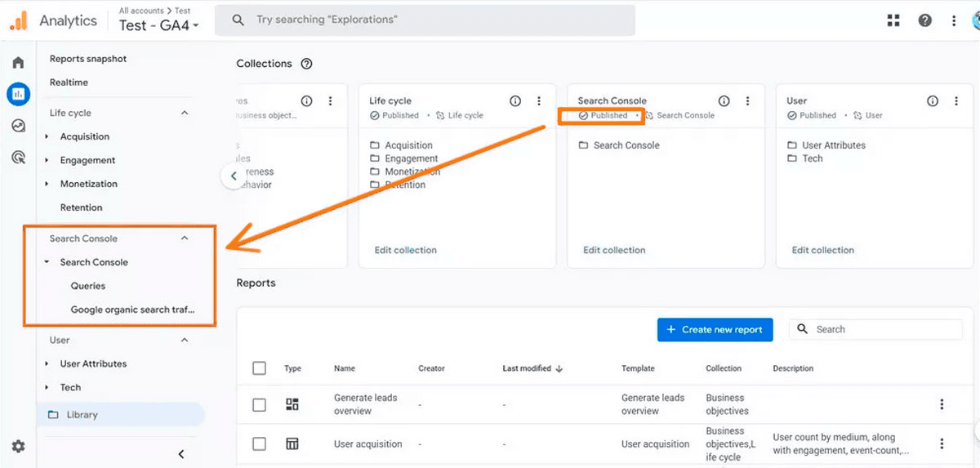980x468 pixels.
Task: Open the Explore icon in left rail
Action: point(18,126)
